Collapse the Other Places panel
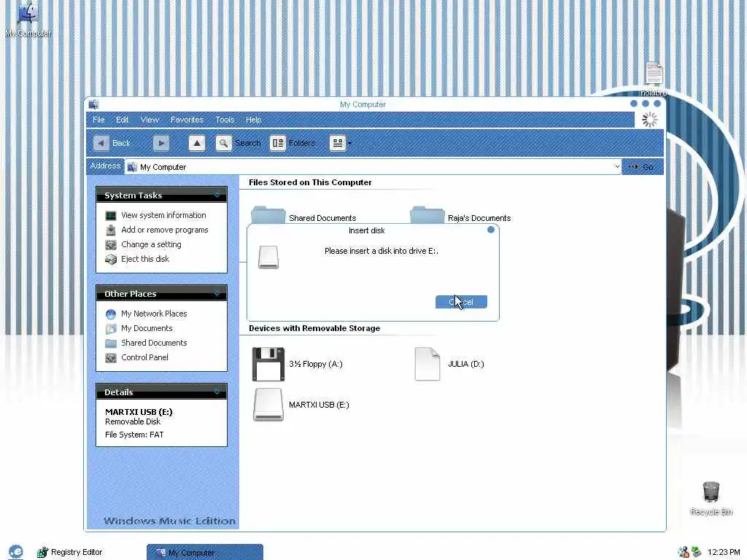 coord(217,293)
